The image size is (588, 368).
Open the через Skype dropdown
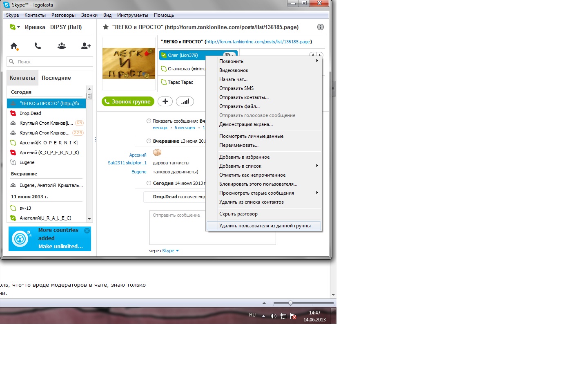[x=171, y=251]
